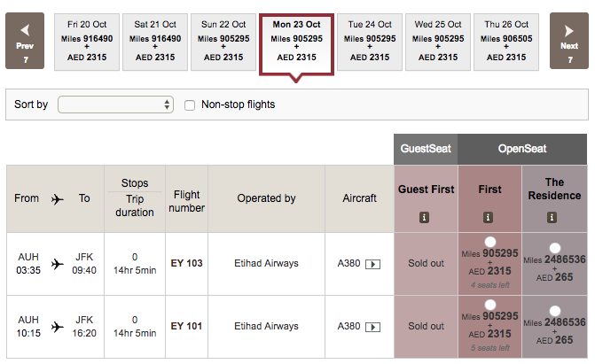
Task: Click the GuestSeat column header
Action: point(426,149)
